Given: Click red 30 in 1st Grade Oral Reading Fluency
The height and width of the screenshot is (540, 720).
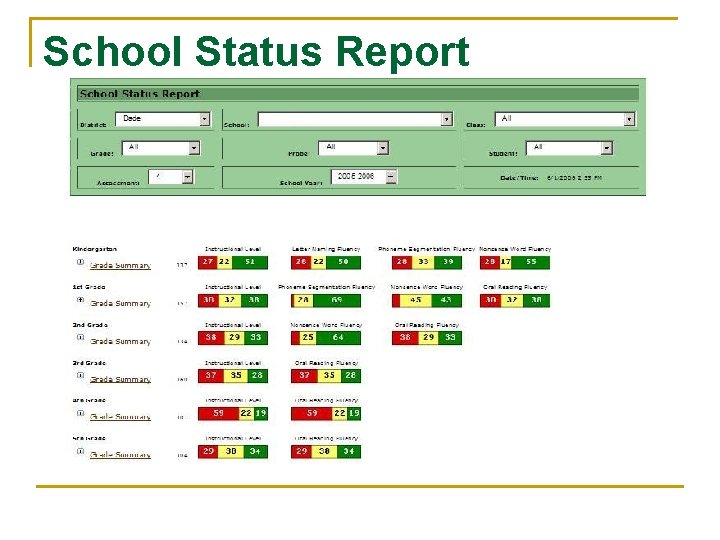Looking at the screenshot, I should click(490, 300).
